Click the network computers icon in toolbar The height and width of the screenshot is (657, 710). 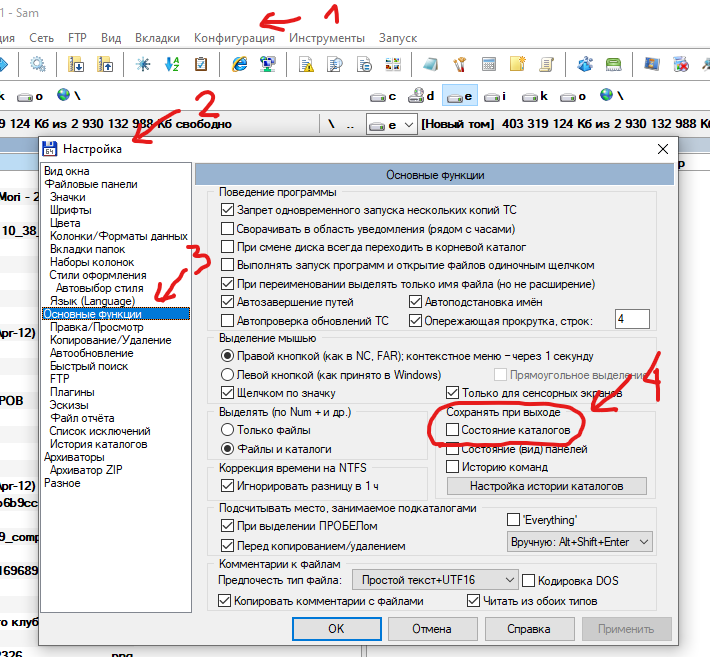tap(267, 65)
